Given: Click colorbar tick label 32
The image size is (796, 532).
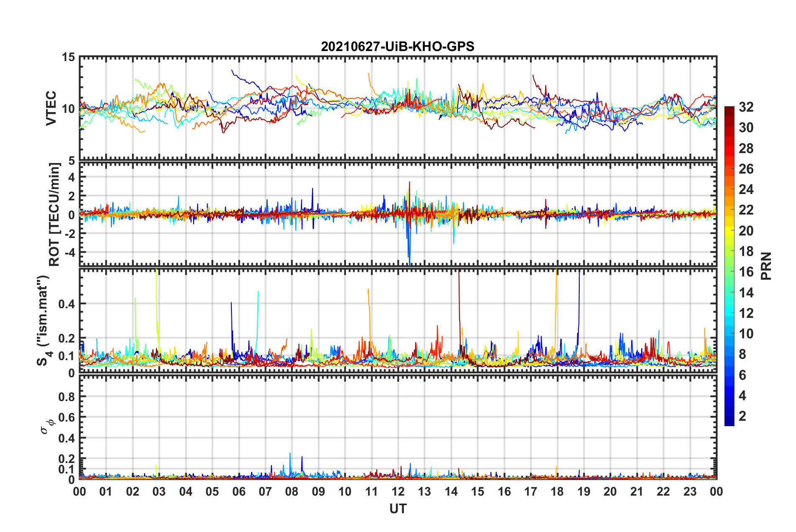Looking at the screenshot, I should pyautogui.click(x=746, y=107).
